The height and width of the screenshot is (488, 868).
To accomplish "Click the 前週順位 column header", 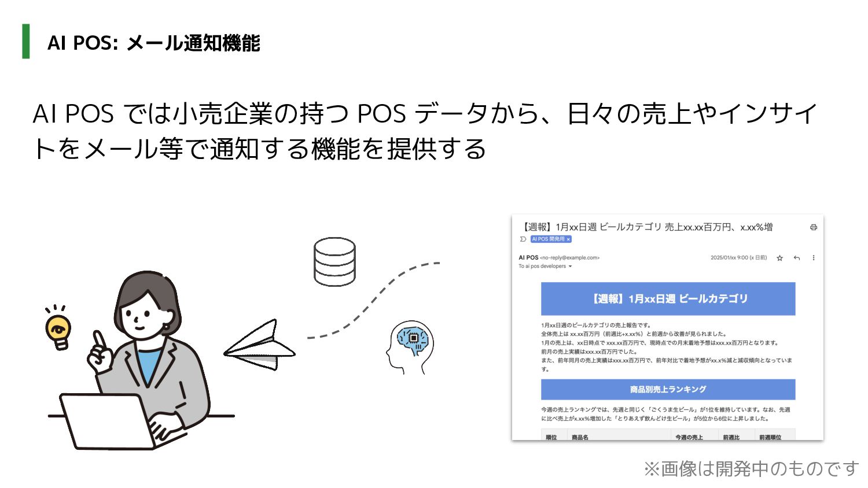I will click(x=770, y=437).
